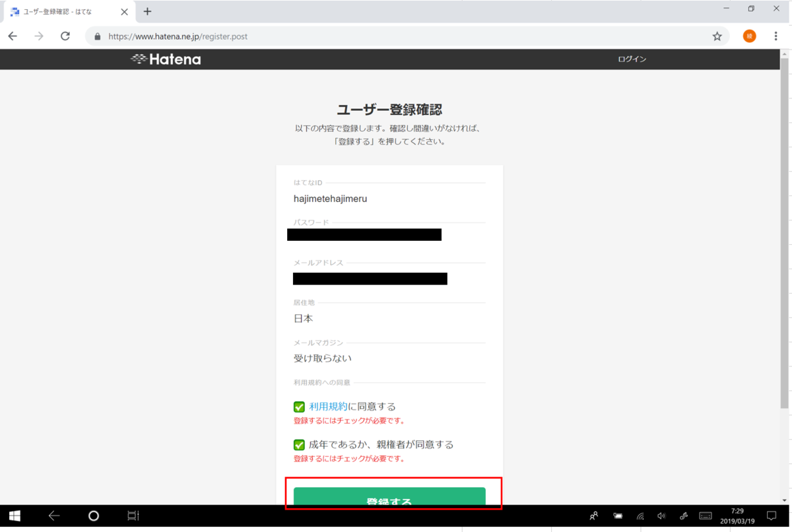This screenshot has height=532, width=792.
Task: Open the orange Chrome profile avatar
Action: [749, 36]
